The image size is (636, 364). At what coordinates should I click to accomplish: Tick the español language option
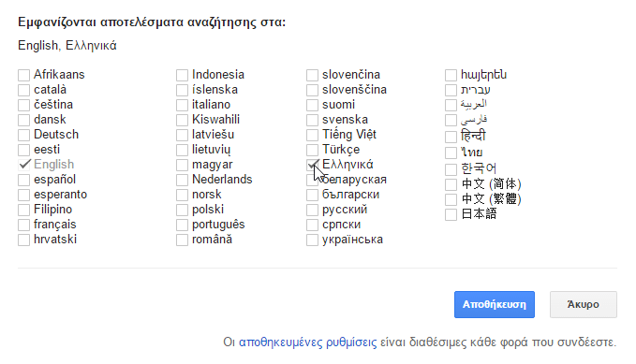pyautogui.click(x=24, y=180)
